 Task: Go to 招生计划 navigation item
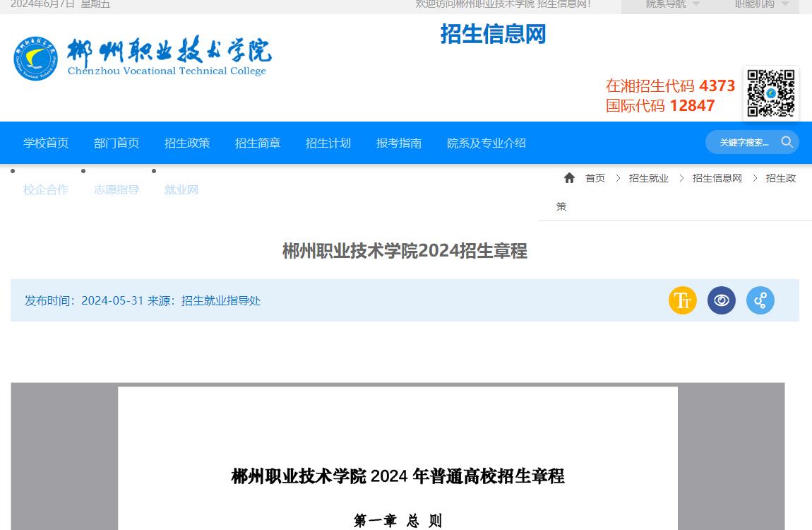[x=328, y=143]
